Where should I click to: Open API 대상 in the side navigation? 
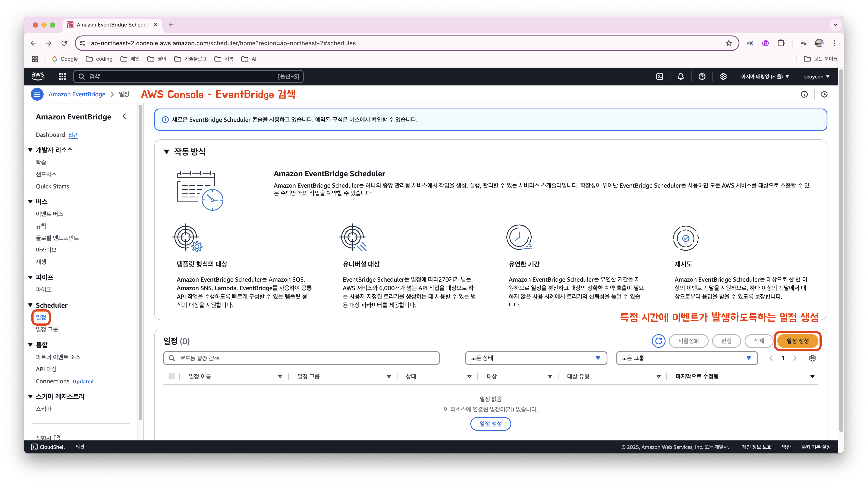[46, 369]
